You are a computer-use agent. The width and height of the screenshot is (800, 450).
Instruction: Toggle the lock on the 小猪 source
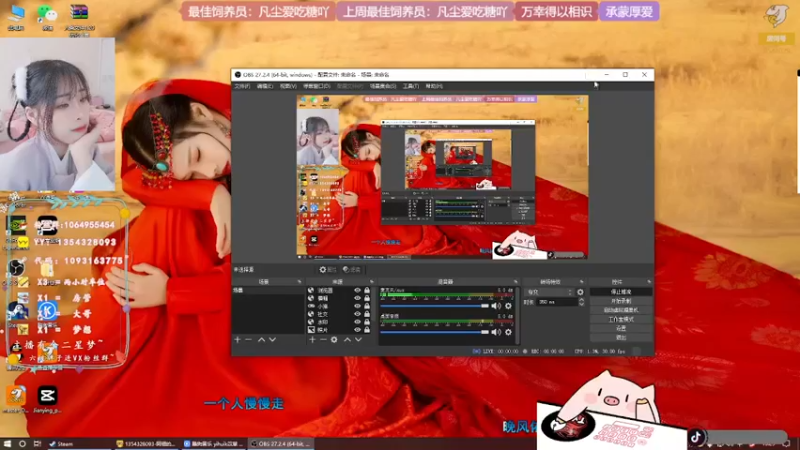click(367, 307)
